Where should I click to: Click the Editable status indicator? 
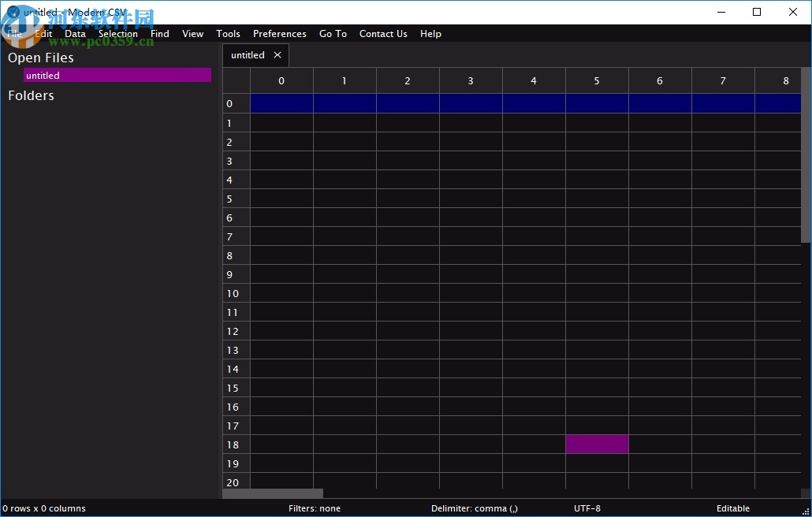pyautogui.click(x=732, y=508)
